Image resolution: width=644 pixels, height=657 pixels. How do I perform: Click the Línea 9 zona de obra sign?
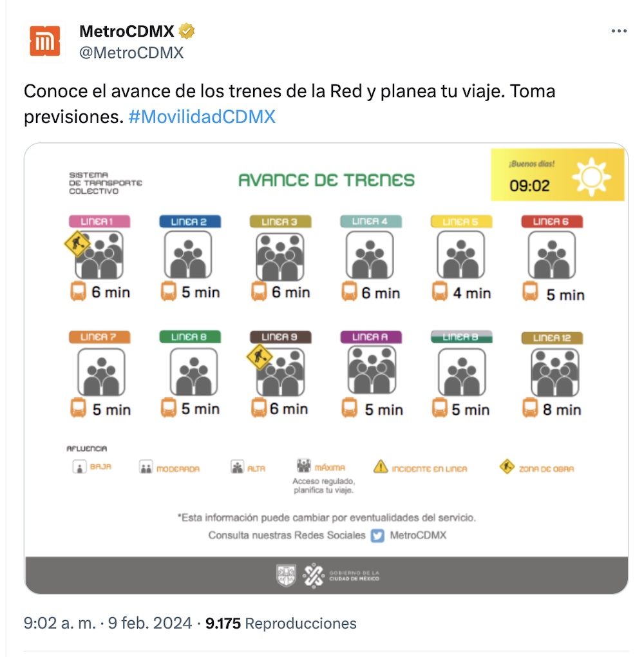(260, 356)
